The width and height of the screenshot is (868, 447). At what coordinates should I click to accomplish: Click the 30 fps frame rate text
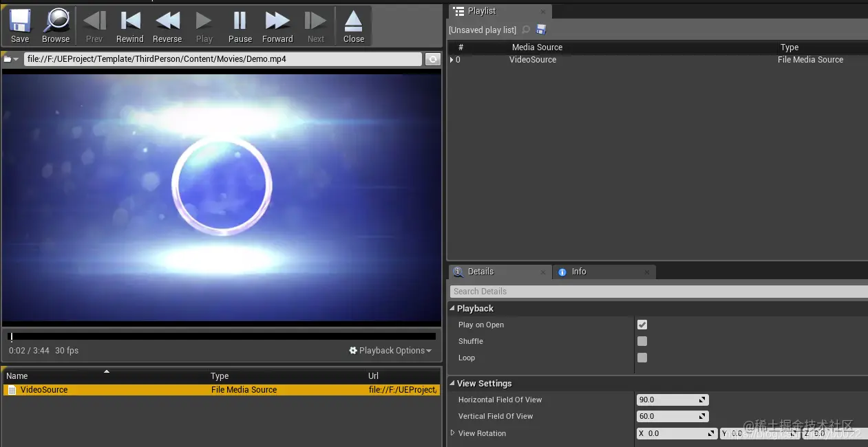pyautogui.click(x=67, y=351)
